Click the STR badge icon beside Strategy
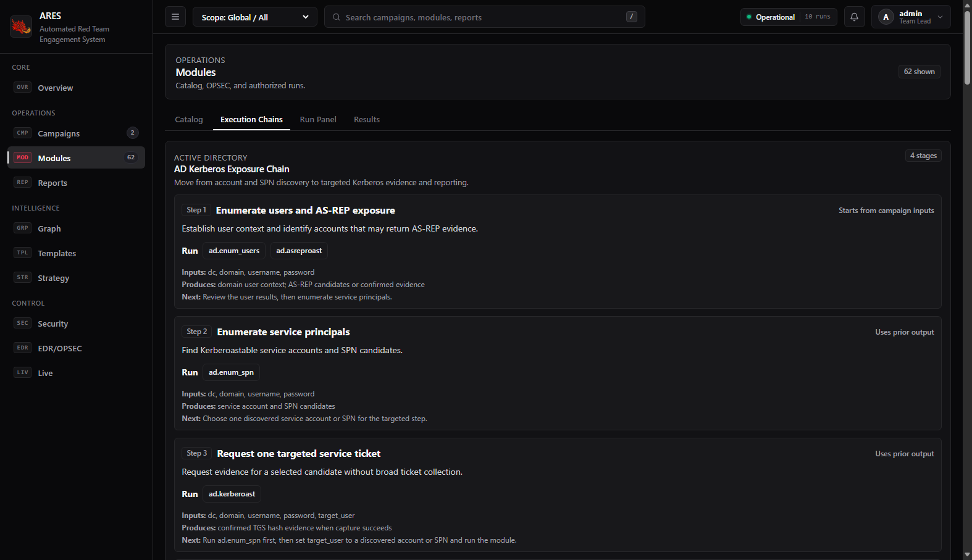The image size is (972, 560). coord(23,277)
